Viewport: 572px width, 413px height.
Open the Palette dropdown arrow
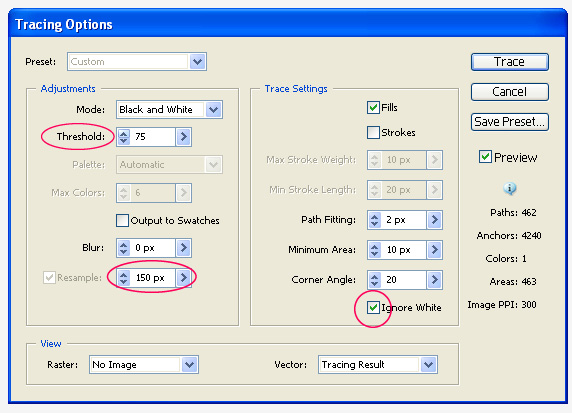[x=214, y=165]
